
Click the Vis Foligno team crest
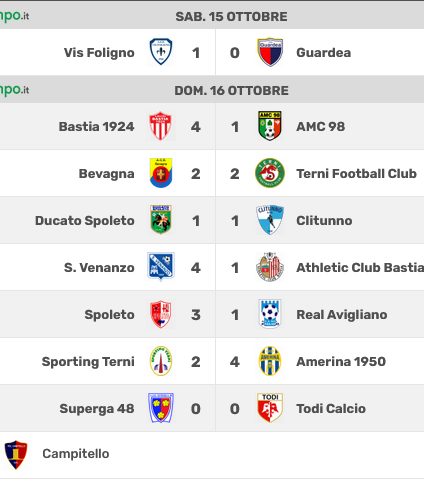pyautogui.click(x=161, y=52)
